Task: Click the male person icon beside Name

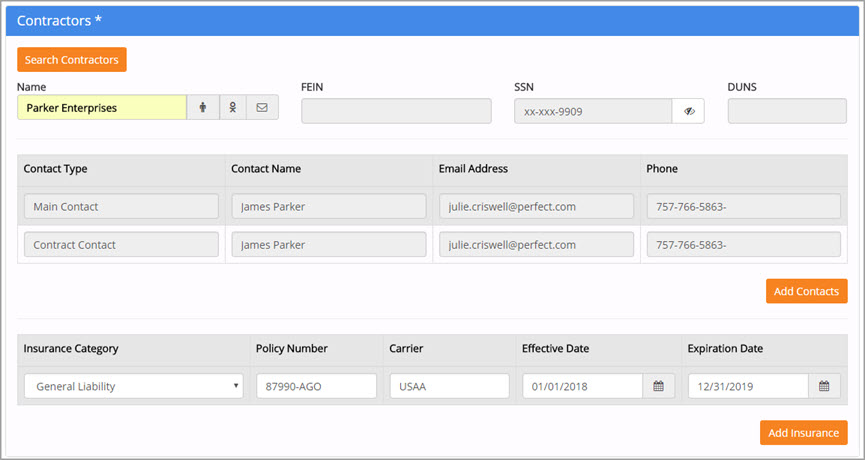Action: click(x=203, y=108)
